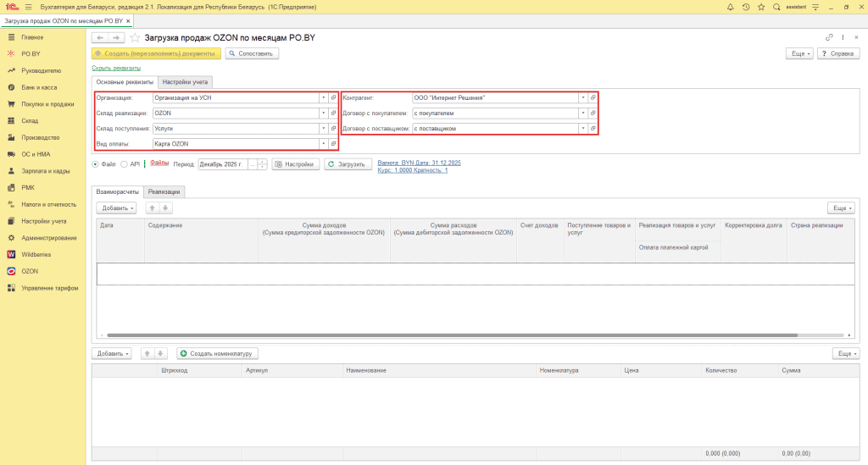Add form to favorites with the star icon
This screenshot has width=868, height=465.
(135, 37)
